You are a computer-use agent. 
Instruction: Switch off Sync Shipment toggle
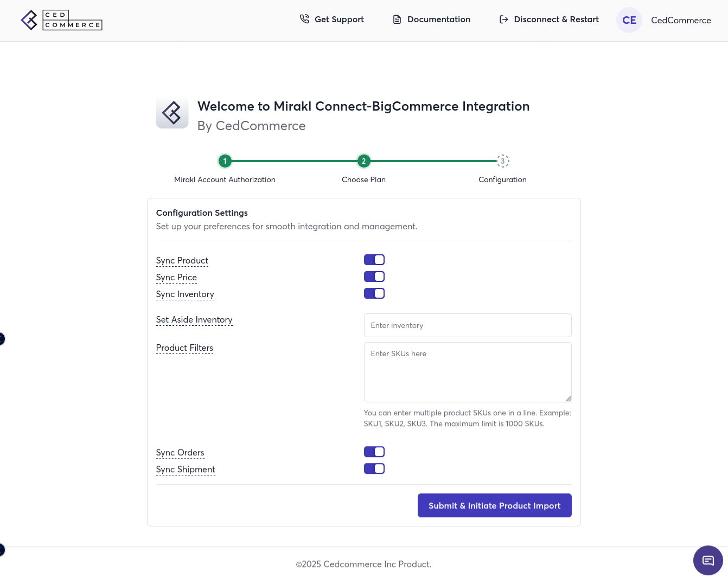(374, 469)
